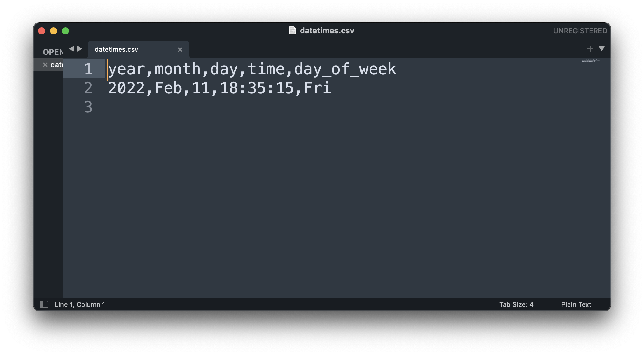Close the date file in the sidebar

click(45, 65)
